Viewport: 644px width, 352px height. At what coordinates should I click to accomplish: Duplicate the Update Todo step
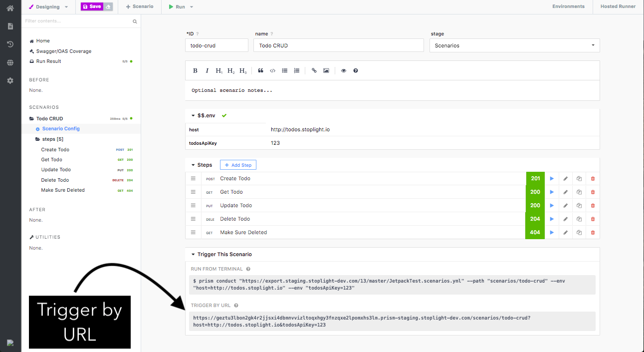(x=579, y=205)
